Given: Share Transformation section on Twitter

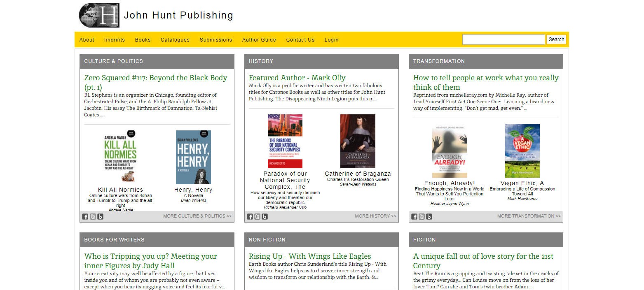Looking at the screenshot, I should click(x=422, y=217).
